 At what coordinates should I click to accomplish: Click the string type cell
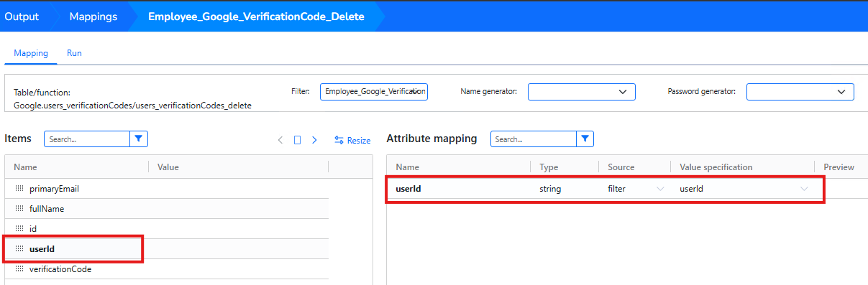pos(550,189)
